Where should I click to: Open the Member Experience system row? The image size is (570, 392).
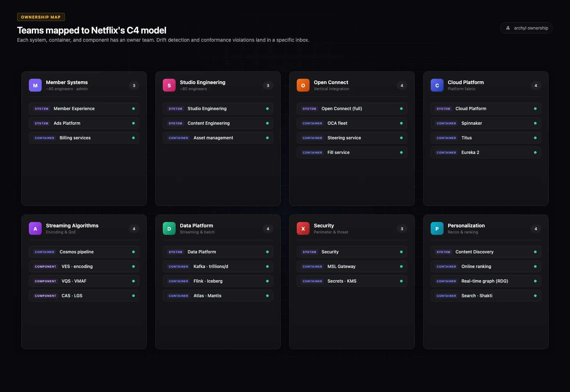coord(84,109)
